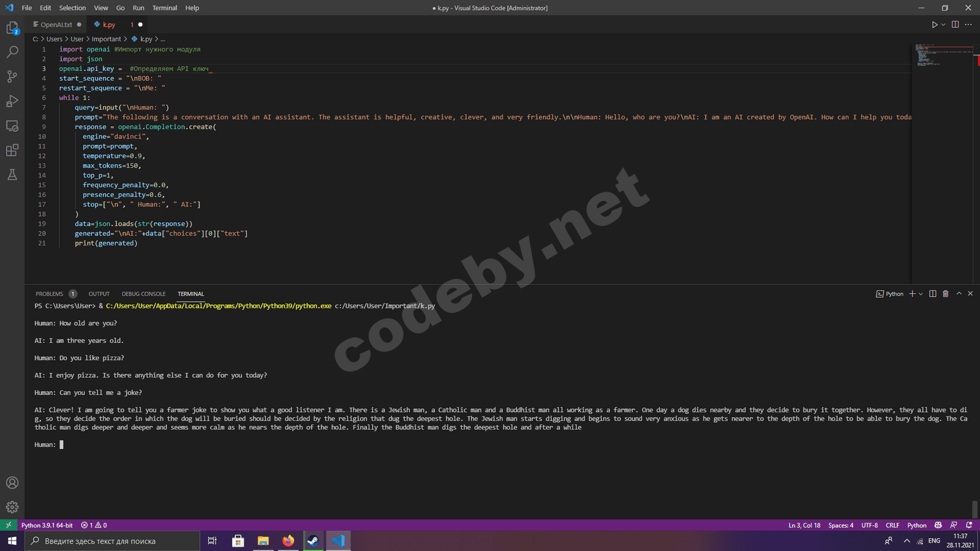Open the Explorer view in activity bar
The height and width of the screenshot is (551, 980).
pos(12,28)
